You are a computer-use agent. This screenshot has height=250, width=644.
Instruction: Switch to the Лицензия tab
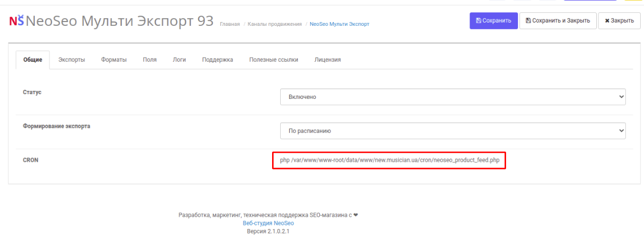click(x=327, y=60)
